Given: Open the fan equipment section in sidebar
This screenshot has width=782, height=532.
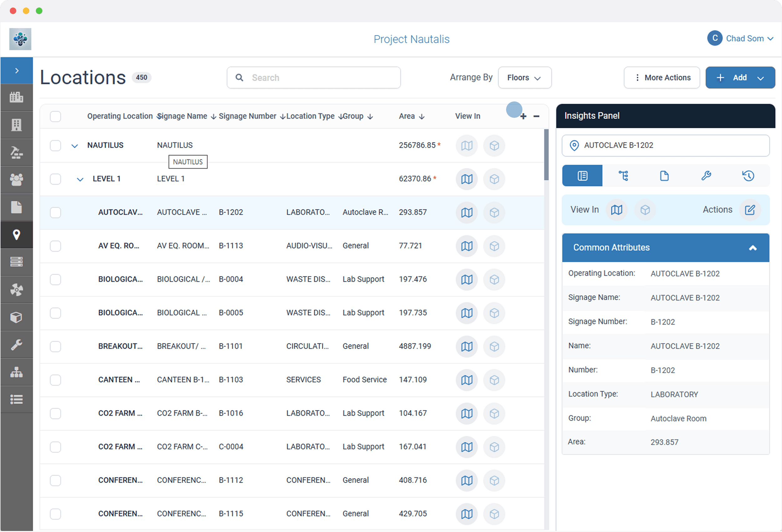Looking at the screenshot, I should pos(17,290).
